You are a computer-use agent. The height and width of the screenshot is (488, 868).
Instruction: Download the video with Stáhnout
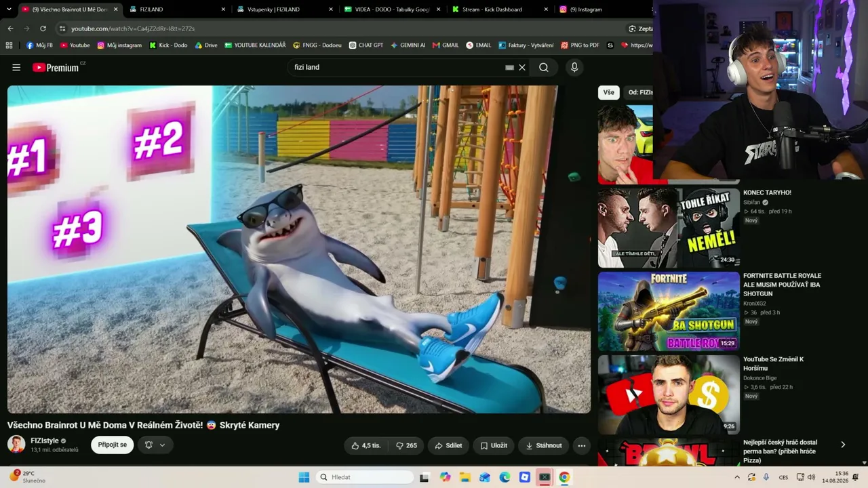click(544, 445)
